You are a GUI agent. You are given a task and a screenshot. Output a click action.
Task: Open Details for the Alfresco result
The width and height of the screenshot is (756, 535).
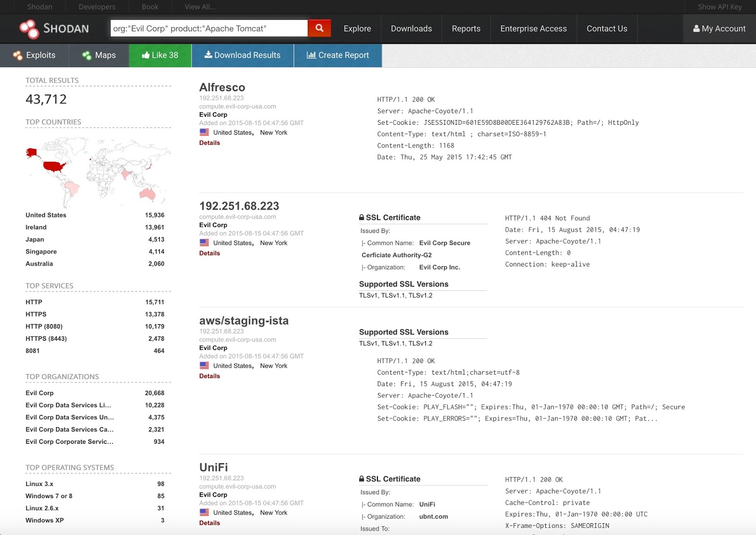[210, 143]
